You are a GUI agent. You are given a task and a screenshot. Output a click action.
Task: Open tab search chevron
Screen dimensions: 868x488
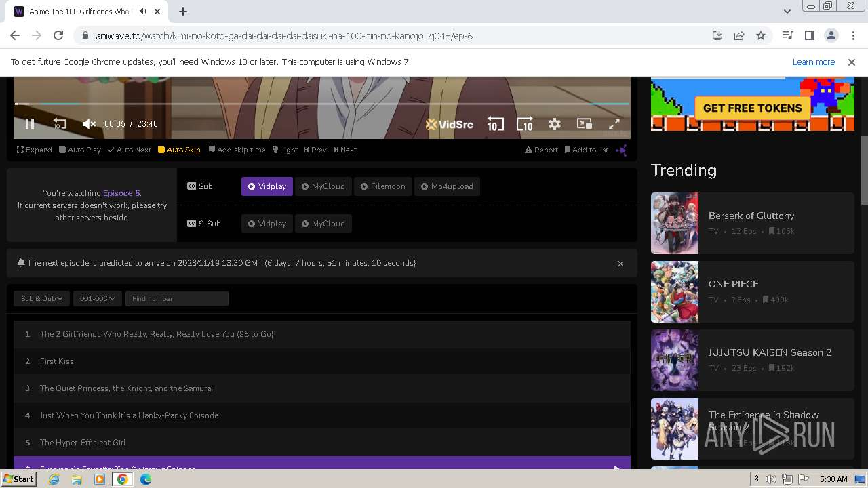[787, 12]
